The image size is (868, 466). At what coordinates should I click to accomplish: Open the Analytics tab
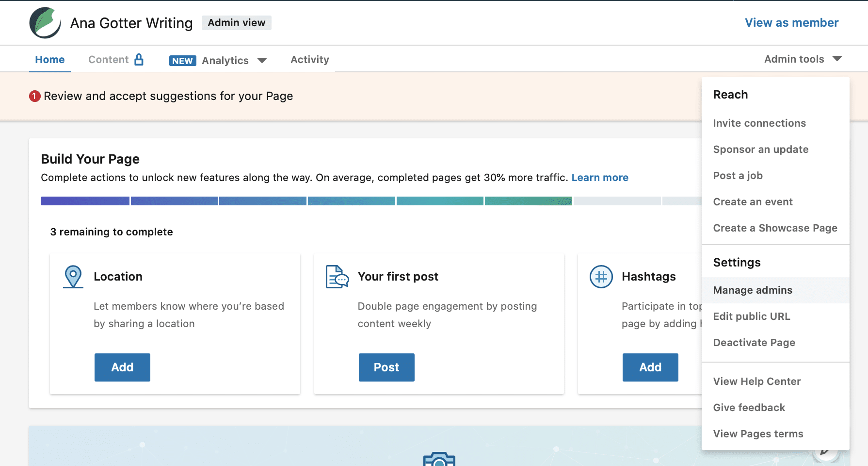(x=225, y=61)
